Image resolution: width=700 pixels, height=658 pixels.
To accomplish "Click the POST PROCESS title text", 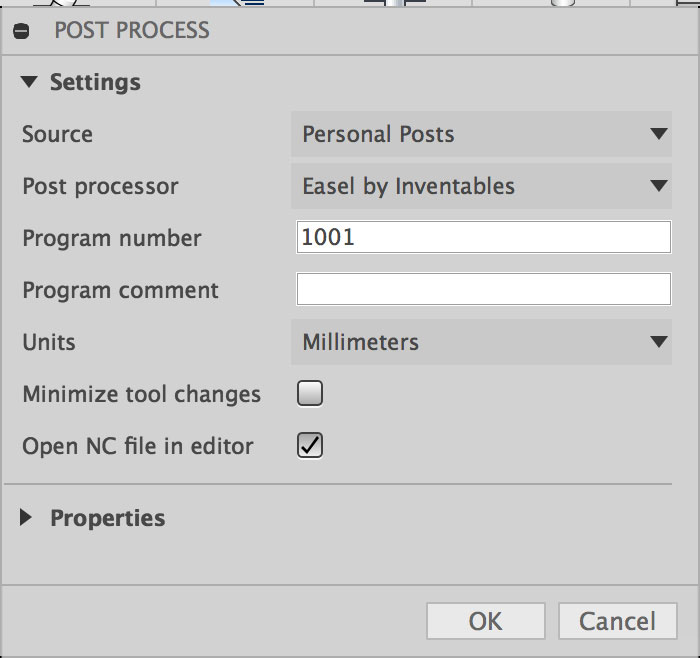I will click(132, 30).
